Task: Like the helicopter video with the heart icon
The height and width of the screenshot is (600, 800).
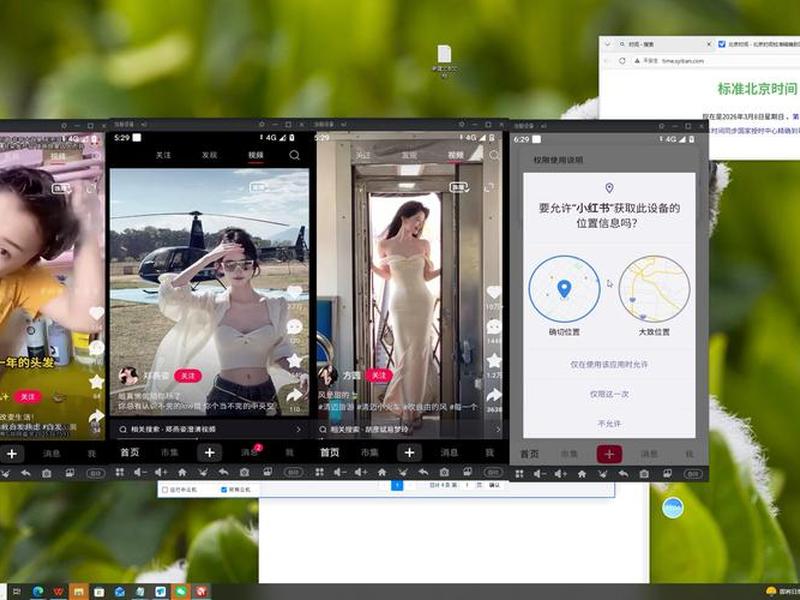Action: 294,293
